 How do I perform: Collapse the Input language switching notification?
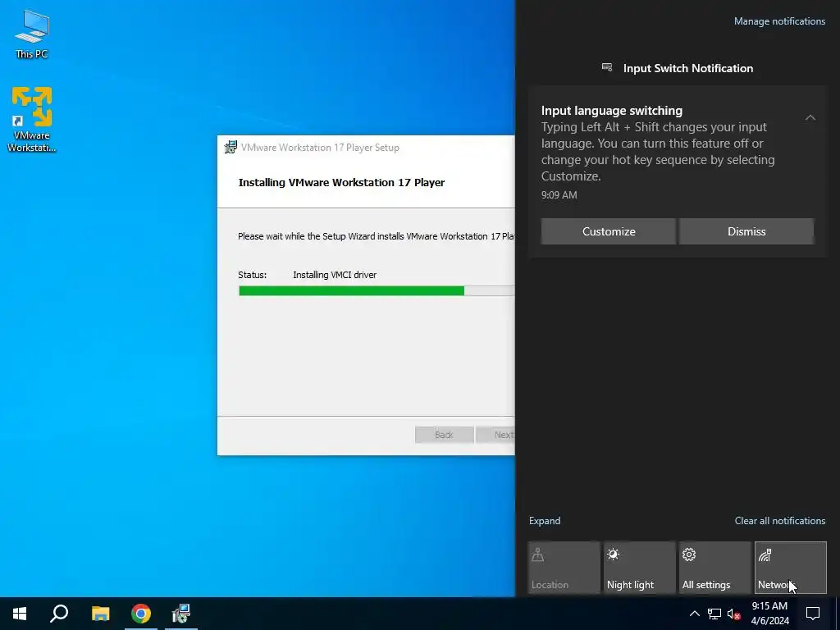[x=810, y=117]
